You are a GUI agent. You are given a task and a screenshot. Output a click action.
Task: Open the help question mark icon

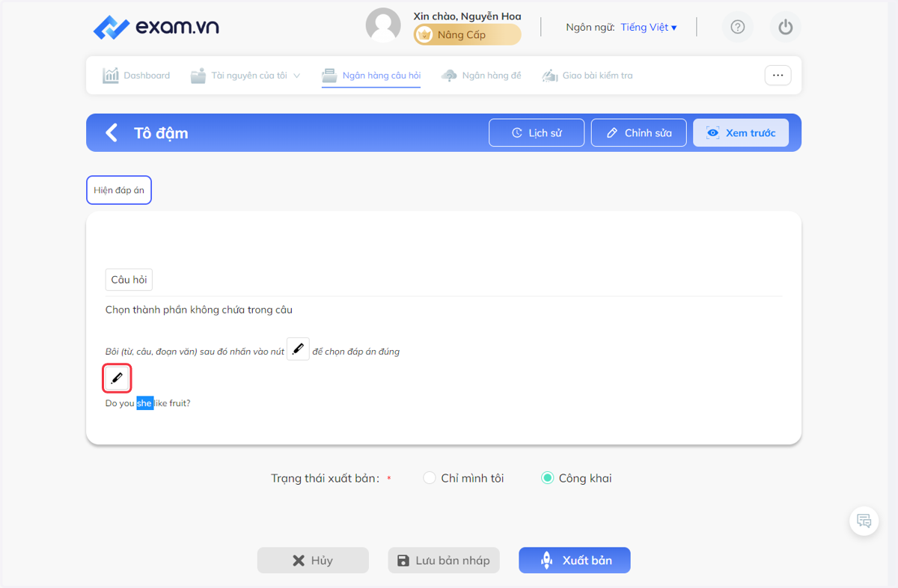738,27
